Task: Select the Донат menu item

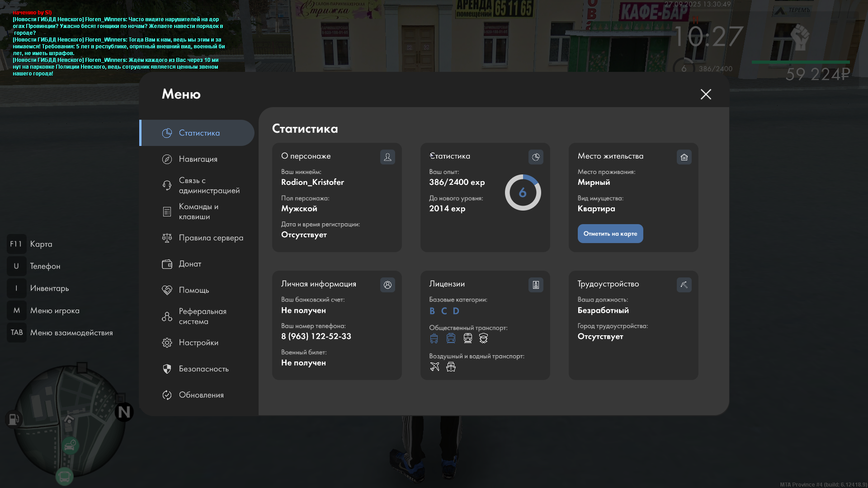Action: [x=190, y=264]
